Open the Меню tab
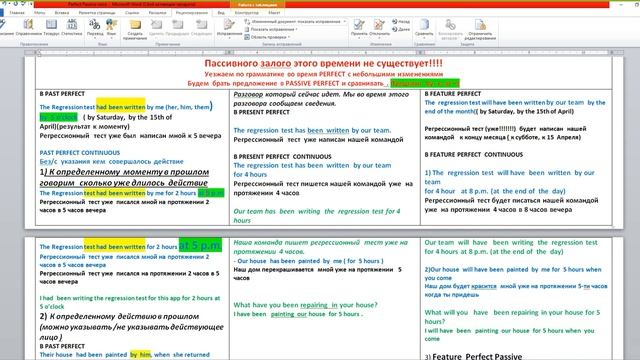The width and height of the screenshot is (640, 360). coord(40,13)
